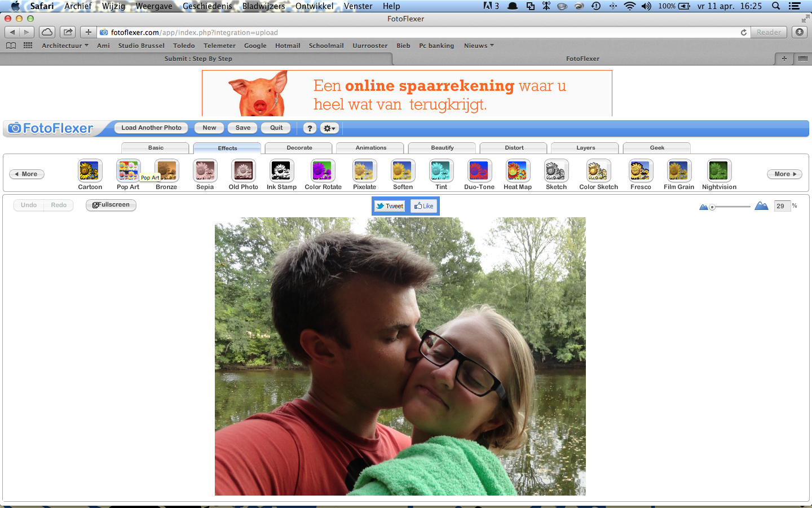Open the Weergave menu
Viewport: 812px width, 508px height.
[x=154, y=6]
